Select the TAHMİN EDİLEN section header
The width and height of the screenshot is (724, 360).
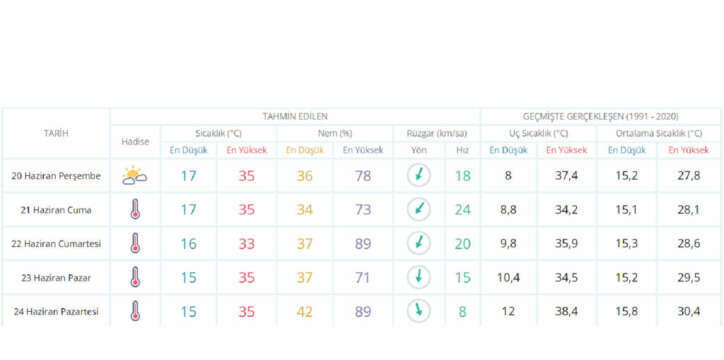(x=295, y=116)
